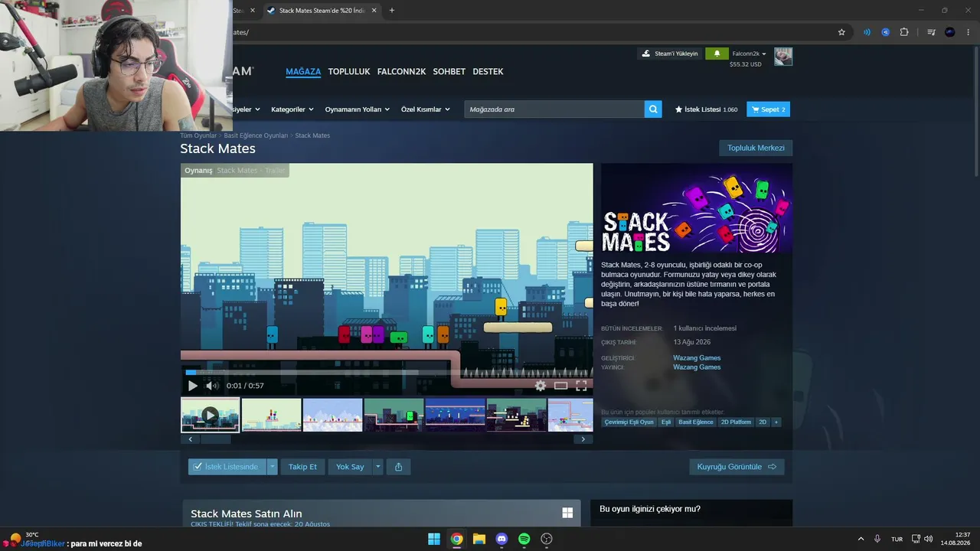Open the Chrome profile avatar
The height and width of the screenshot is (551, 980).
(x=950, y=32)
